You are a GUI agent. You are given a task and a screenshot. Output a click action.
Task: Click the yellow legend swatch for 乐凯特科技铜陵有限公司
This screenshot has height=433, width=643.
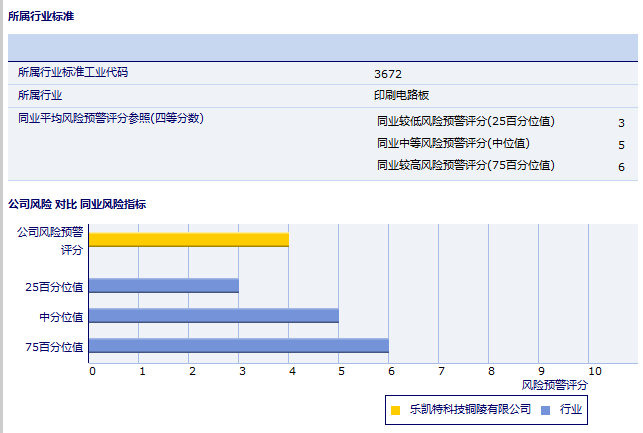[x=396, y=410]
